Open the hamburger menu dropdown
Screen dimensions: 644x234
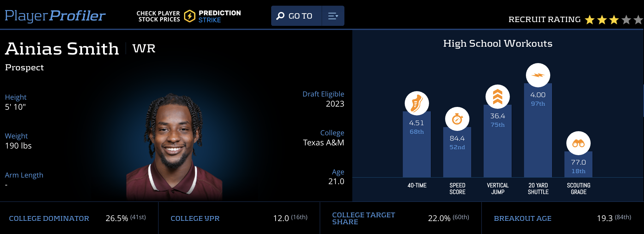tap(333, 16)
